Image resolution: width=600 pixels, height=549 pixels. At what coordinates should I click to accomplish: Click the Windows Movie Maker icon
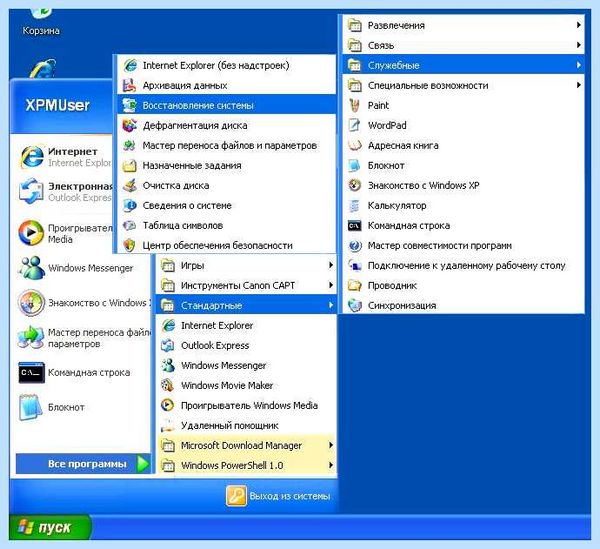[168, 385]
